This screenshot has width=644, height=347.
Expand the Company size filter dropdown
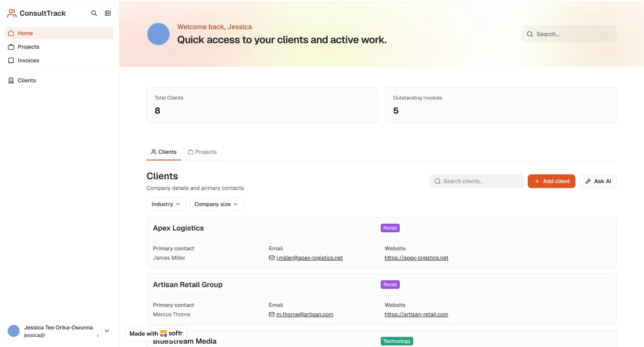216,204
